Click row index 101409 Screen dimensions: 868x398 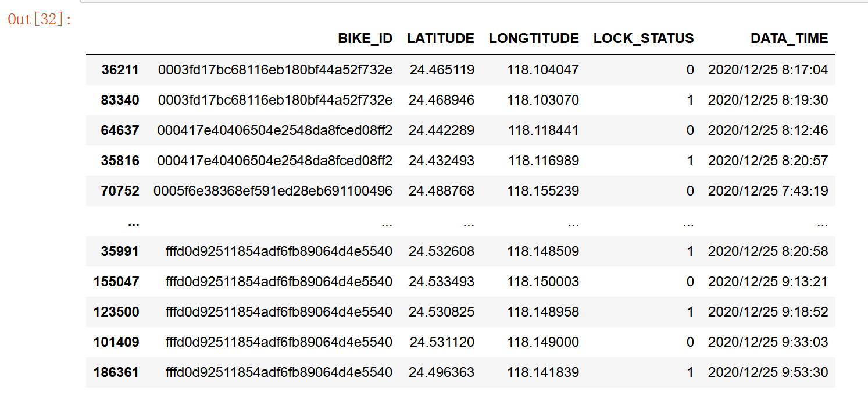(x=116, y=342)
